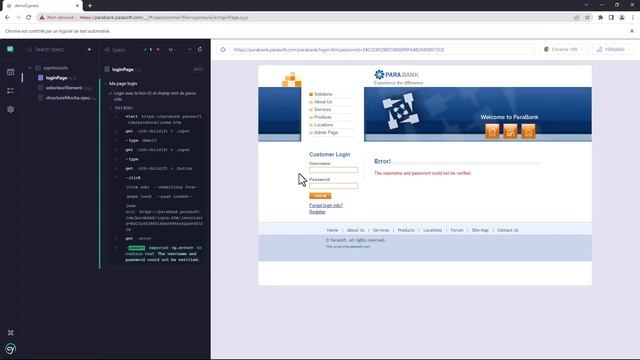Click Products in ParaBank left menu

pos(322,117)
